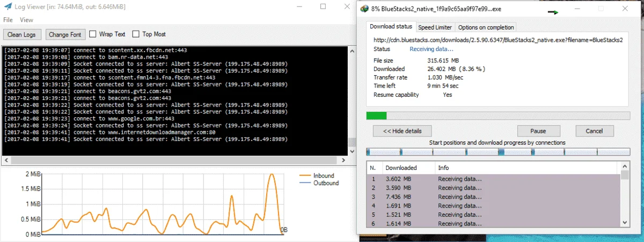This screenshot has width=644, height=242.
Task: Select connection row 2 with 3.590 MB
Action: click(494, 188)
